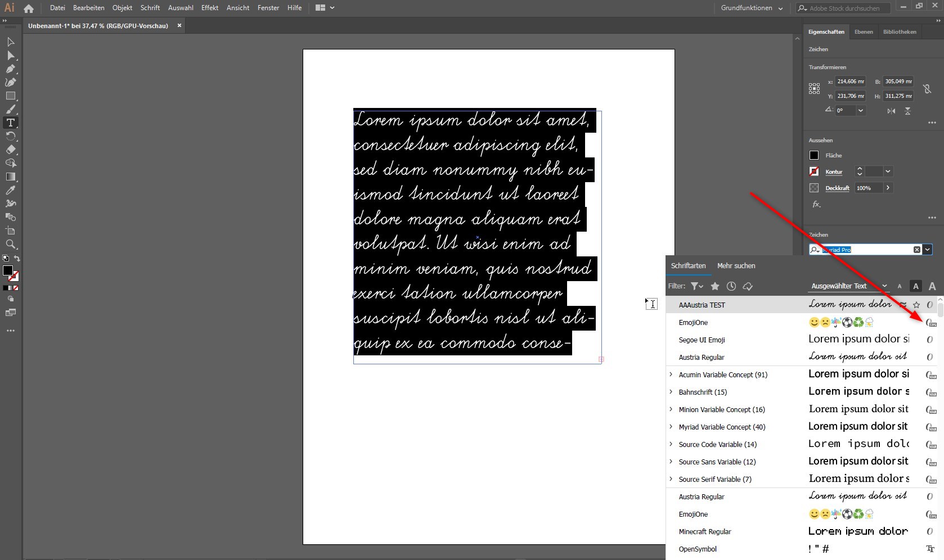Favorite the AAAustria TEST font star
The width and height of the screenshot is (944, 560).
916,305
